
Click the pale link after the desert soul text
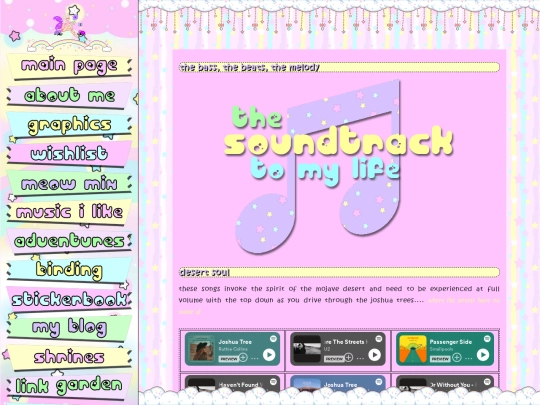pyautogui.click(x=464, y=300)
